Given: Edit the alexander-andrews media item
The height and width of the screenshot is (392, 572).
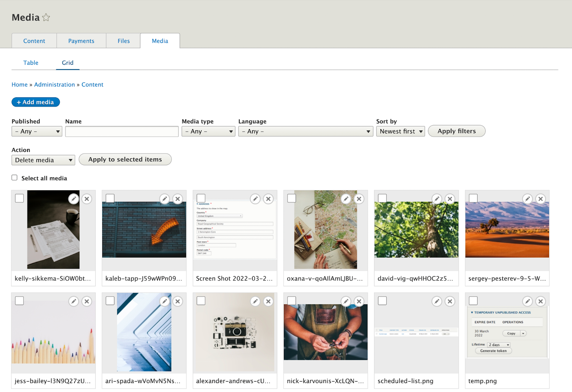Looking at the screenshot, I should point(255,302).
